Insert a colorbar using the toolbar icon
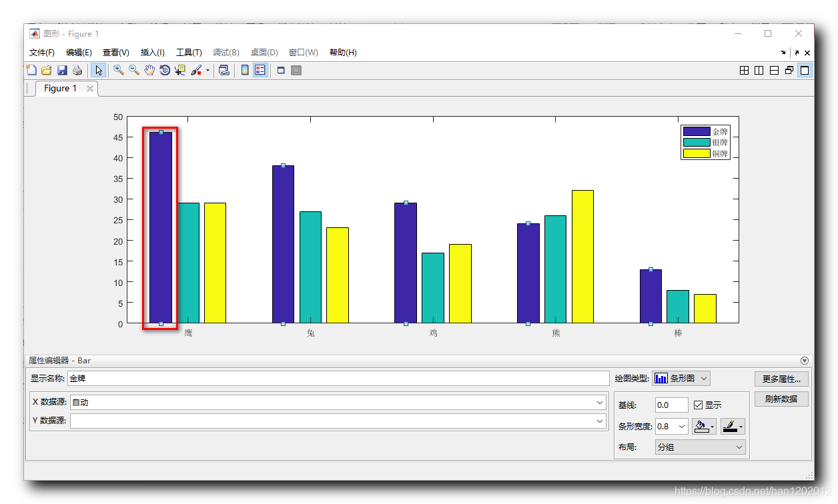The image size is (838, 504). pos(245,70)
